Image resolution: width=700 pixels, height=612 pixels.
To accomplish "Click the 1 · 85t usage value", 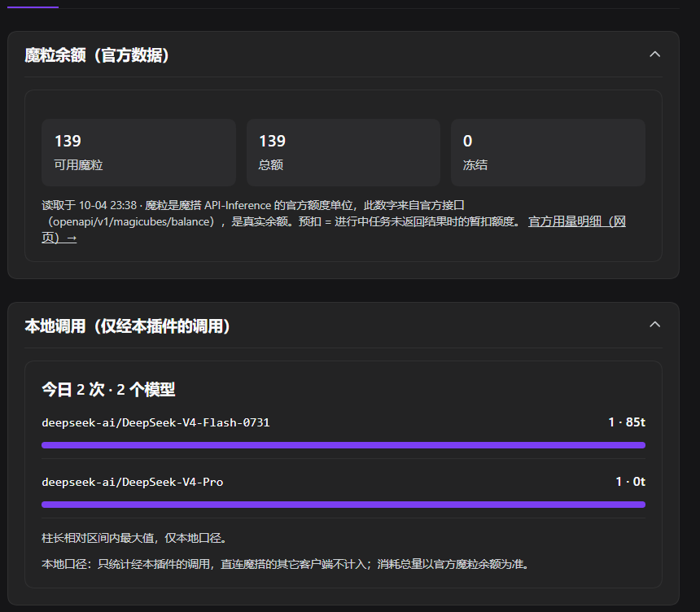I will [x=627, y=422].
